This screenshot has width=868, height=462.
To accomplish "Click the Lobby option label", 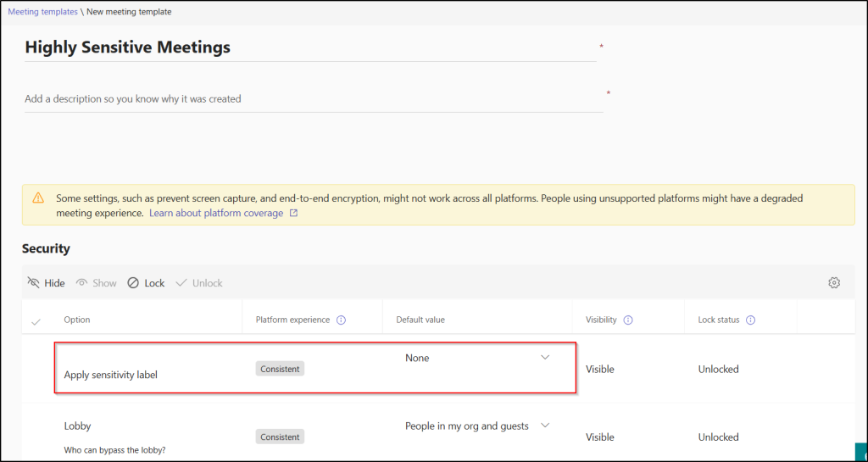I will [77, 426].
